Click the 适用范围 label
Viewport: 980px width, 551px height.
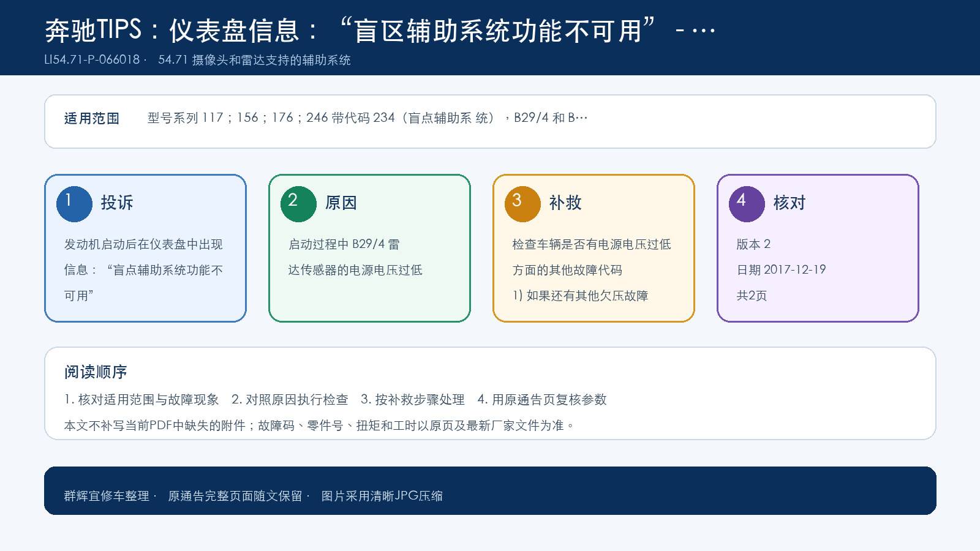(x=92, y=118)
